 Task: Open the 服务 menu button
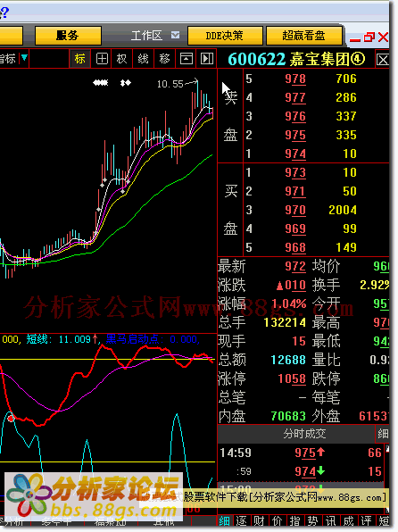tap(68, 36)
